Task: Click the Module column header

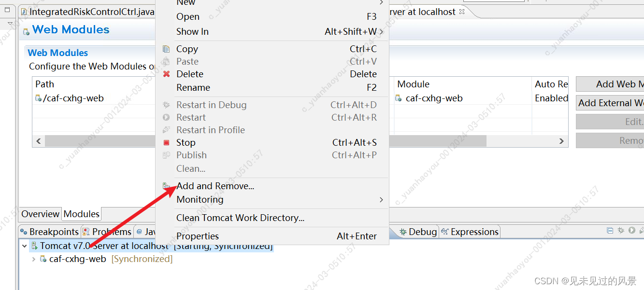Action: tap(463, 84)
